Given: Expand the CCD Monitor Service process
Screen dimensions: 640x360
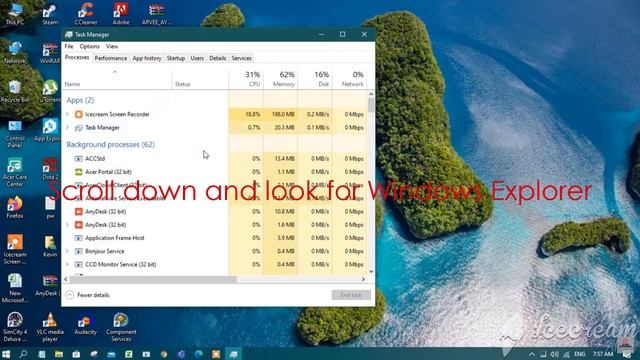Looking at the screenshot, I should (x=68, y=264).
